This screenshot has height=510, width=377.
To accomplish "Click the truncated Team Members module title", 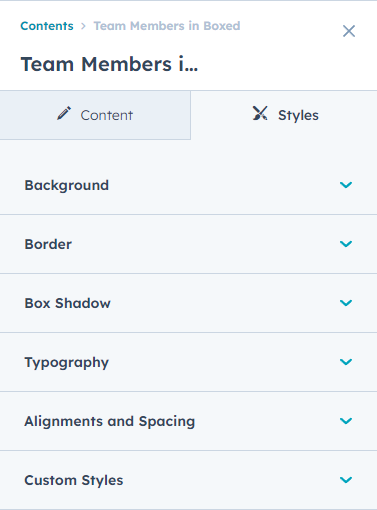I will tap(109, 64).
